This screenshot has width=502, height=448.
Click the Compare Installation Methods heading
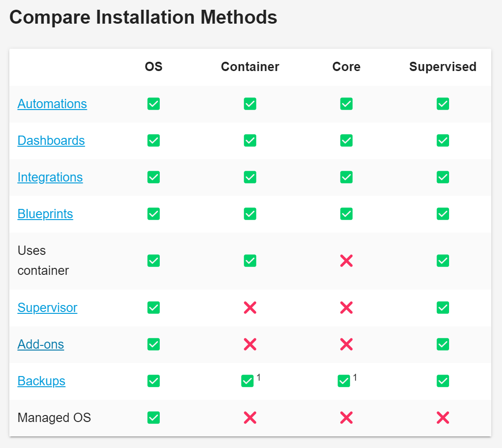pyautogui.click(x=143, y=17)
